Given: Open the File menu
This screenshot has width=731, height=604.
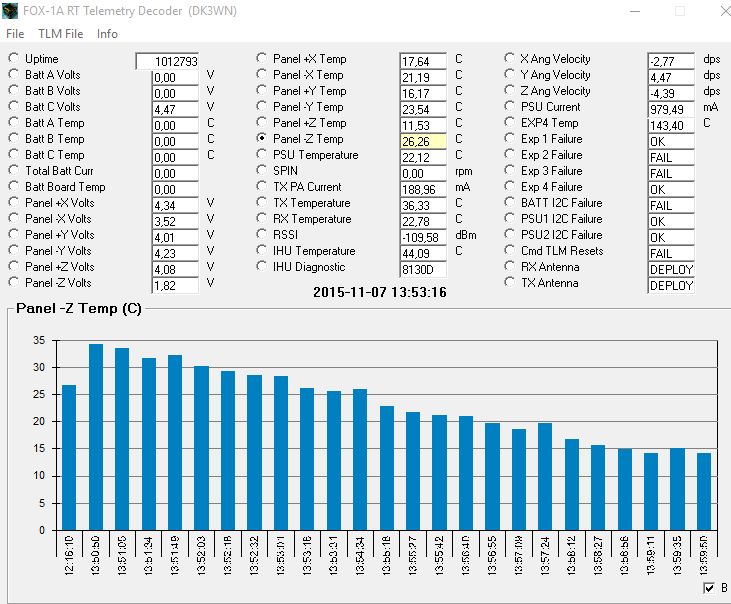Looking at the screenshot, I should click(15, 34).
